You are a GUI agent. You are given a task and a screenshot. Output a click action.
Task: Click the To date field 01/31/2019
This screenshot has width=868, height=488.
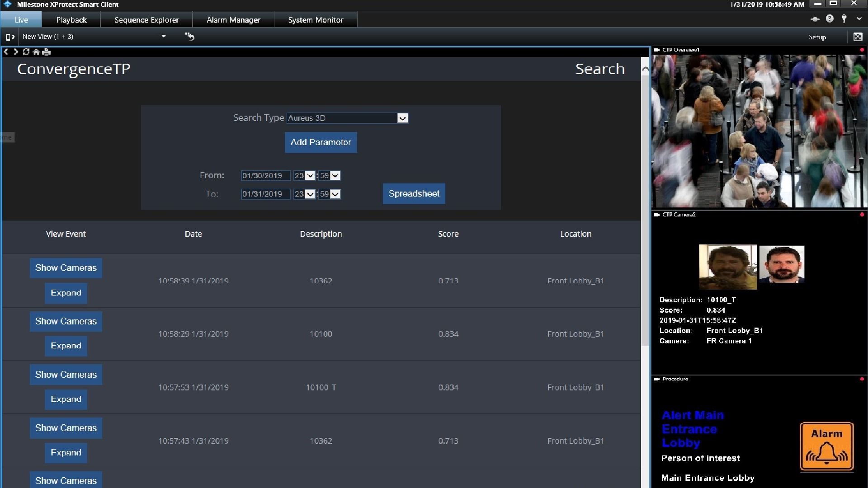click(x=266, y=194)
